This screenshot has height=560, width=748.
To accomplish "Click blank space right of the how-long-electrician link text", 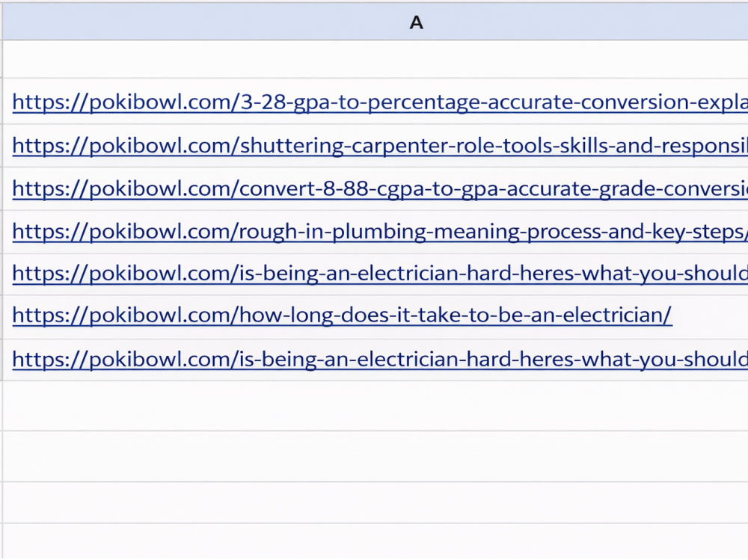I will pyautogui.click(x=710, y=317).
